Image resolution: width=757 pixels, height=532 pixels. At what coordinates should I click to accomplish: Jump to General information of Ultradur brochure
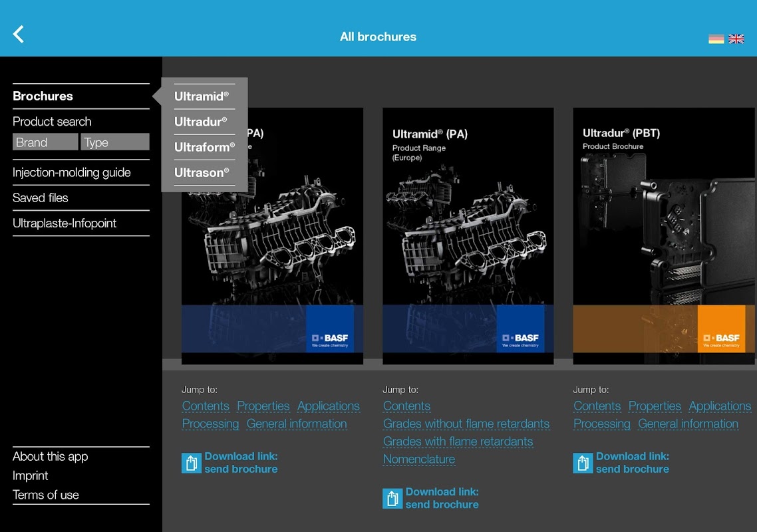688,424
